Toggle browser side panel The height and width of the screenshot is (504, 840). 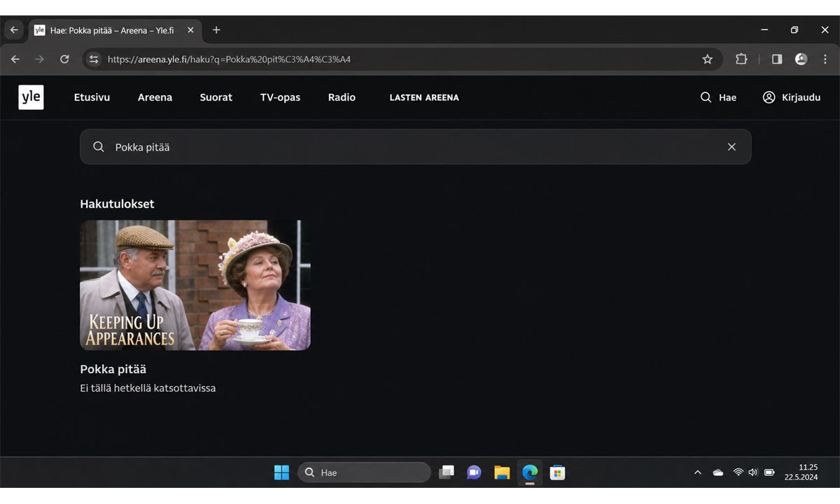tap(776, 59)
